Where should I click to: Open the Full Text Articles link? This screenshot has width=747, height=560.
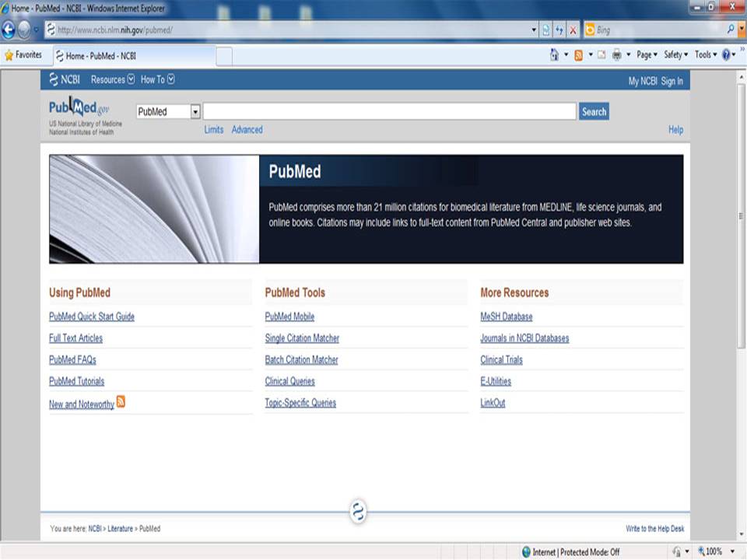(x=75, y=338)
